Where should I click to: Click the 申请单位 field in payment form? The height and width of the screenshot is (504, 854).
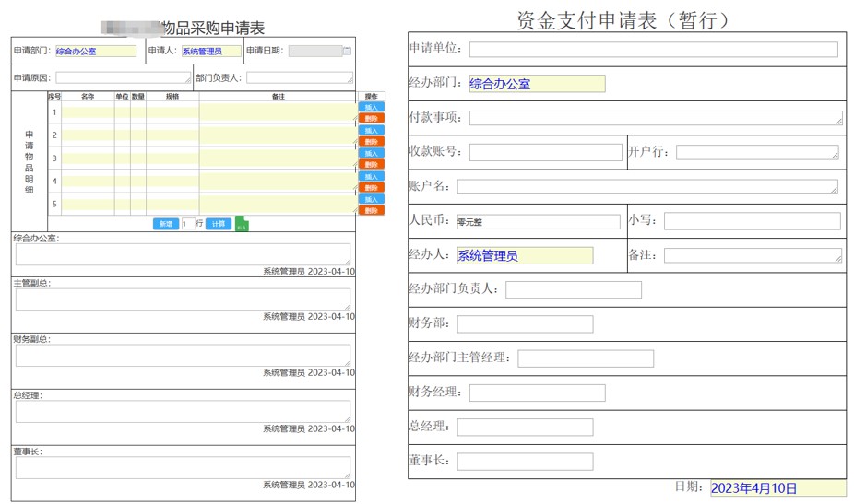(654, 50)
